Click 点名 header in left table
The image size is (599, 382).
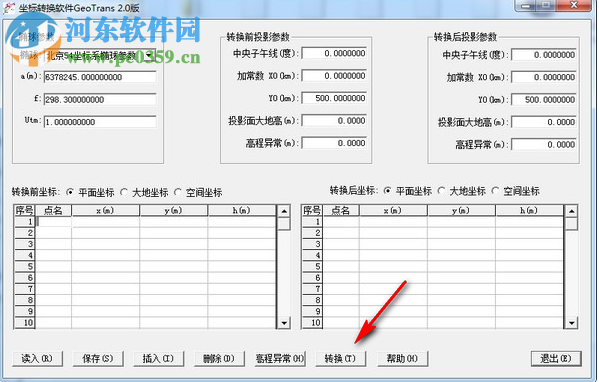(53, 210)
